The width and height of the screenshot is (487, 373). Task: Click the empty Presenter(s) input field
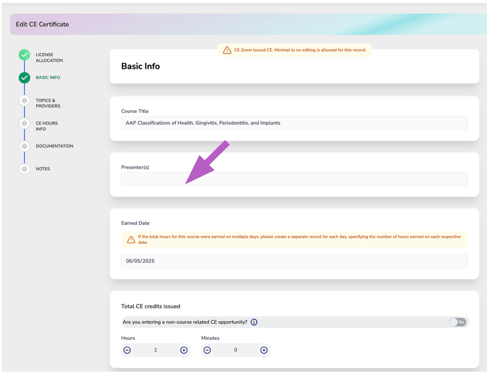pos(294,179)
